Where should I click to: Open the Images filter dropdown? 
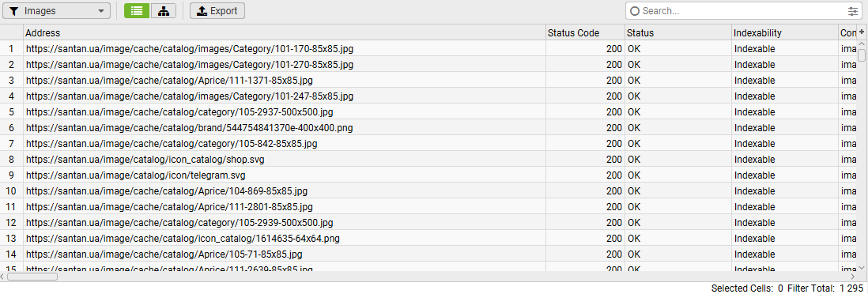(56, 10)
